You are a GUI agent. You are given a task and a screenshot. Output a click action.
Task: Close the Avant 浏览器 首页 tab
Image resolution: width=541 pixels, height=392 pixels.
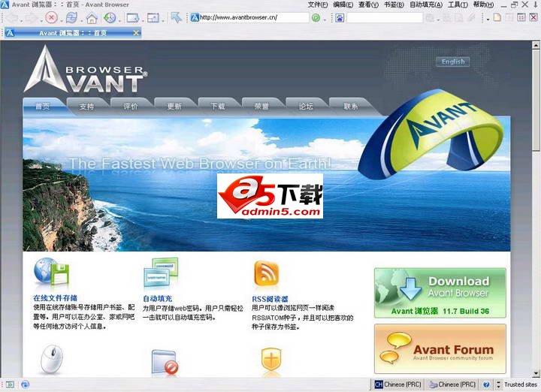(x=136, y=33)
